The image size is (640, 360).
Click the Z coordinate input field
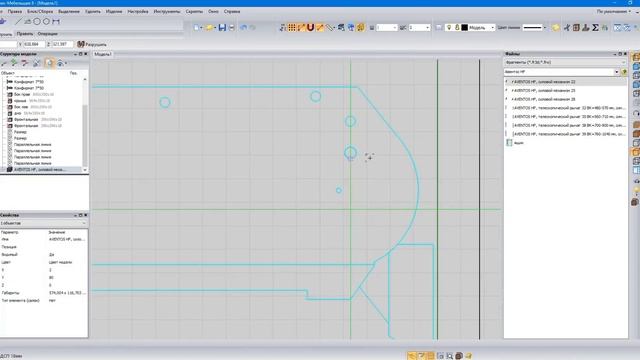pos(62,44)
